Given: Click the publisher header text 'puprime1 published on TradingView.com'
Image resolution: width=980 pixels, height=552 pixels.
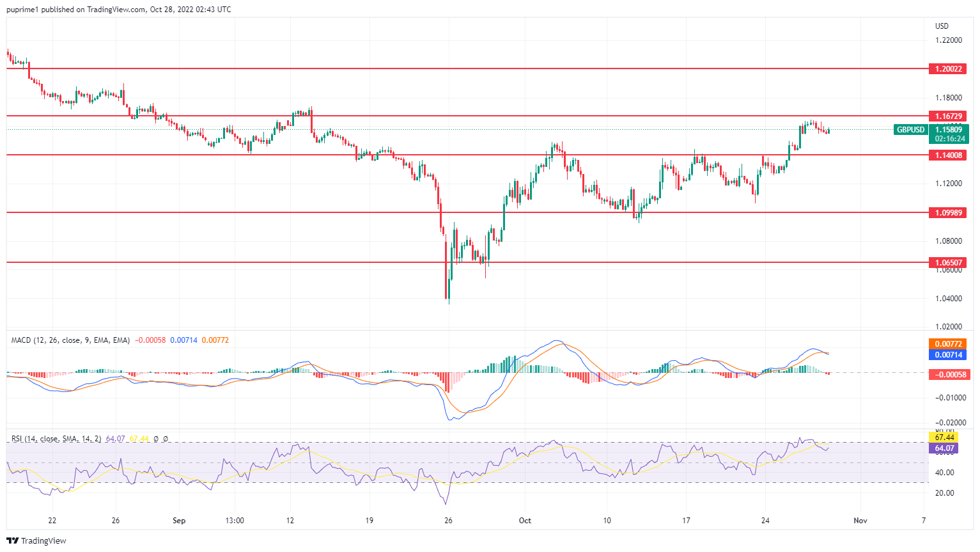Looking at the screenshot, I should pos(76,10).
